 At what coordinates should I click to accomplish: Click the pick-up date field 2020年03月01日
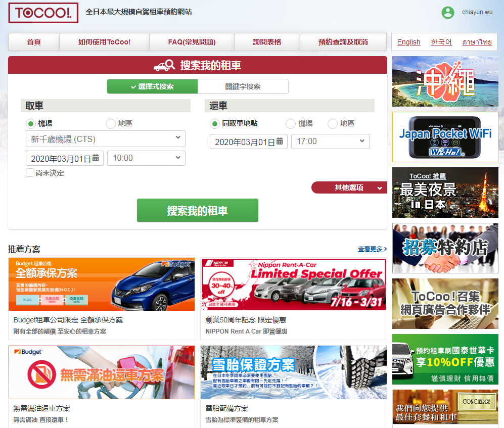coord(65,158)
